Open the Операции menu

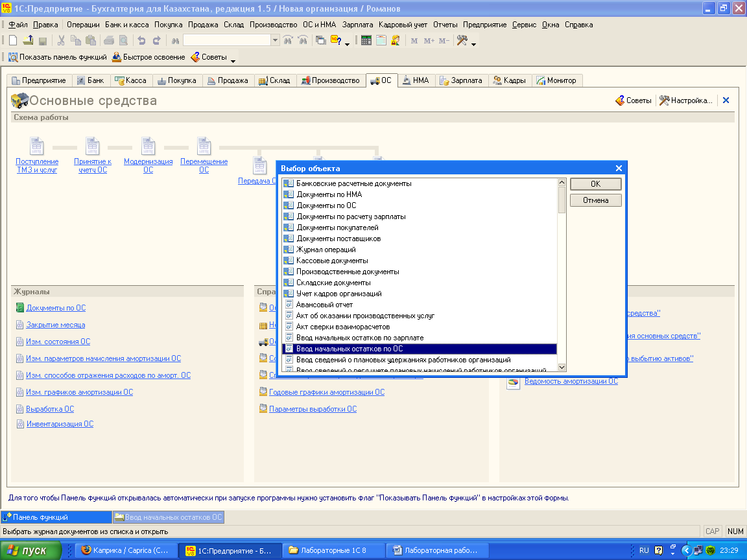click(x=83, y=25)
